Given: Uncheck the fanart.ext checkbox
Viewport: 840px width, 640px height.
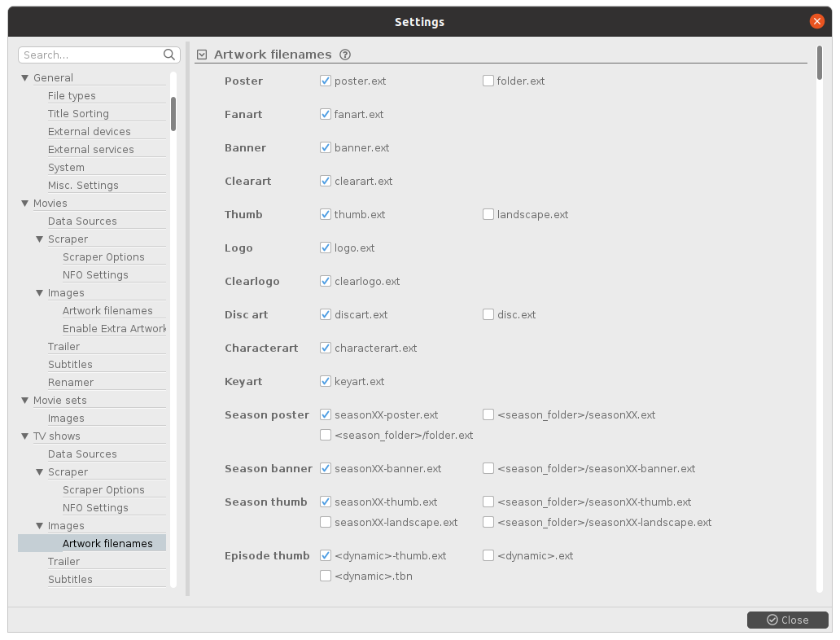Looking at the screenshot, I should (x=326, y=114).
